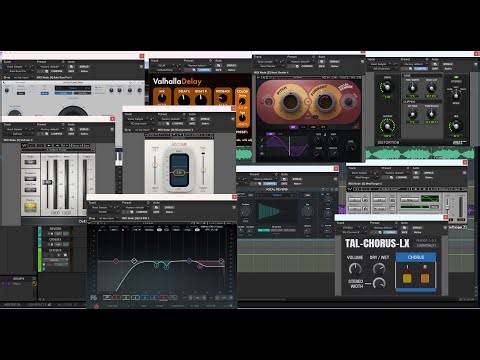480x360 pixels.
Task: Click the blue threshold display in RCompressor
Action: [x=179, y=170]
